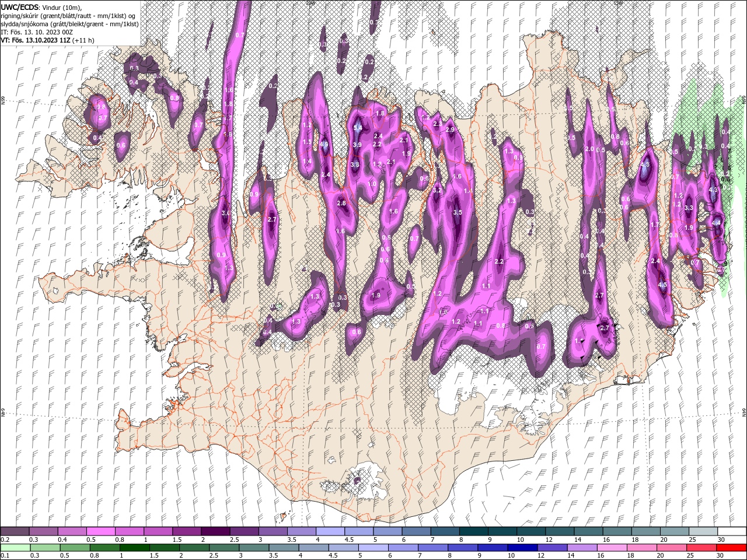Click the bright pink swatch between 0.5 and 0.8
Image resolution: width=747 pixels, height=560 pixels.
coord(100,531)
